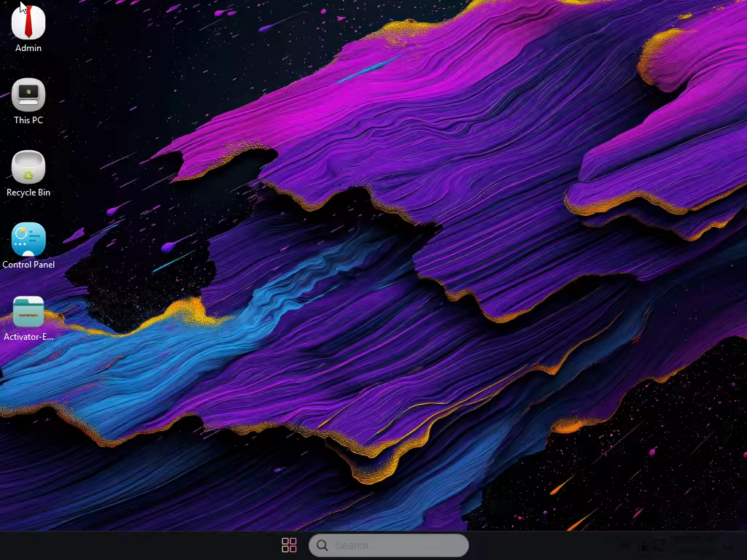Open the notification center icon
The image size is (747, 560).
pos(727,545)
